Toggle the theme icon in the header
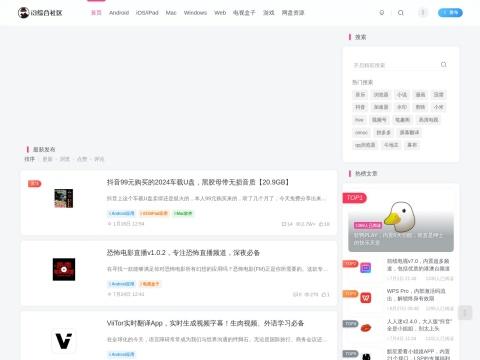This screenshot has height=360, width=480. click(x=382, y=13)
